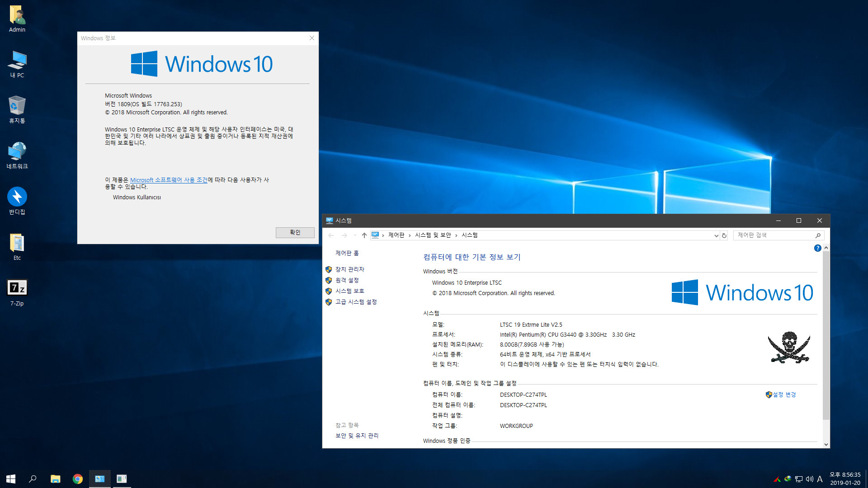Open the Admin folder desktop icon
868x488 pixels.
click(17, 19)
